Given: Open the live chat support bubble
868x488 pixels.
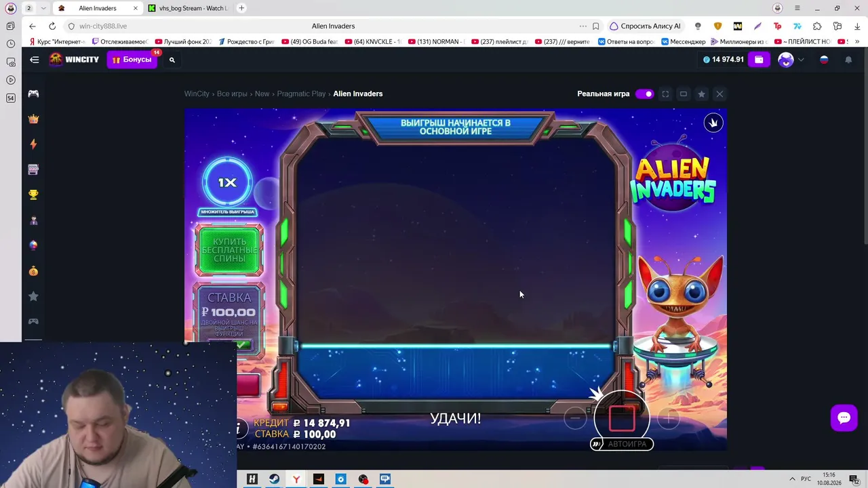Looking at the screenshot, I should [844, 418].
